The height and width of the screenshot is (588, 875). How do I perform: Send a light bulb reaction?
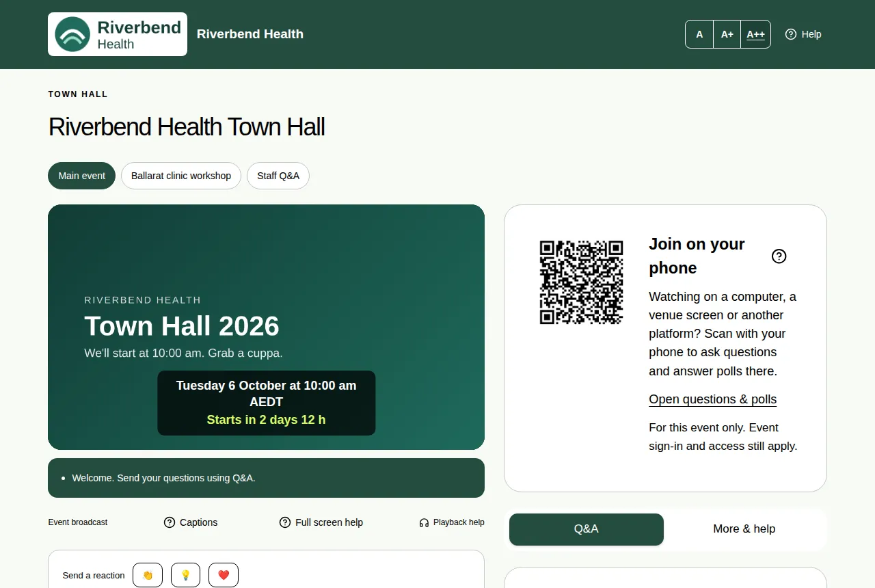tap(185, 575)
